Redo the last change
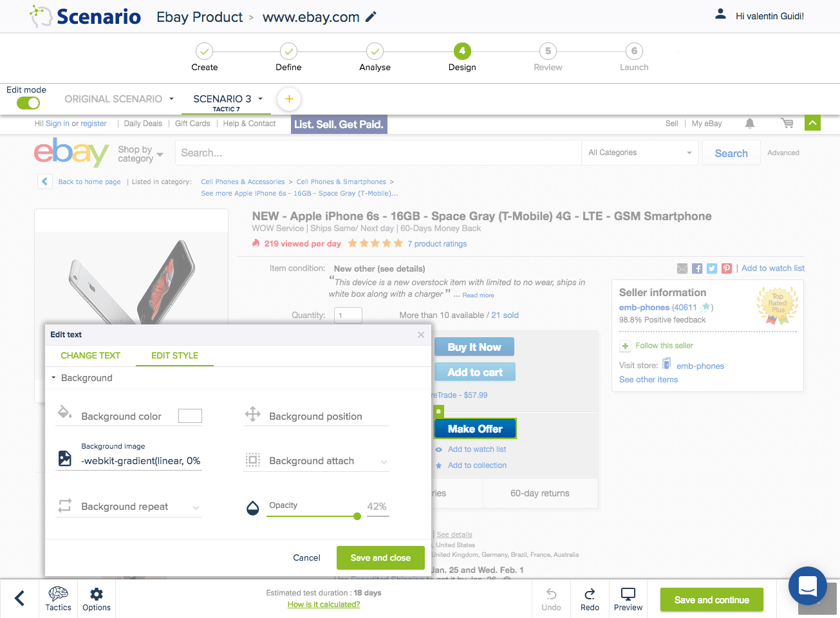 point(590,599)
